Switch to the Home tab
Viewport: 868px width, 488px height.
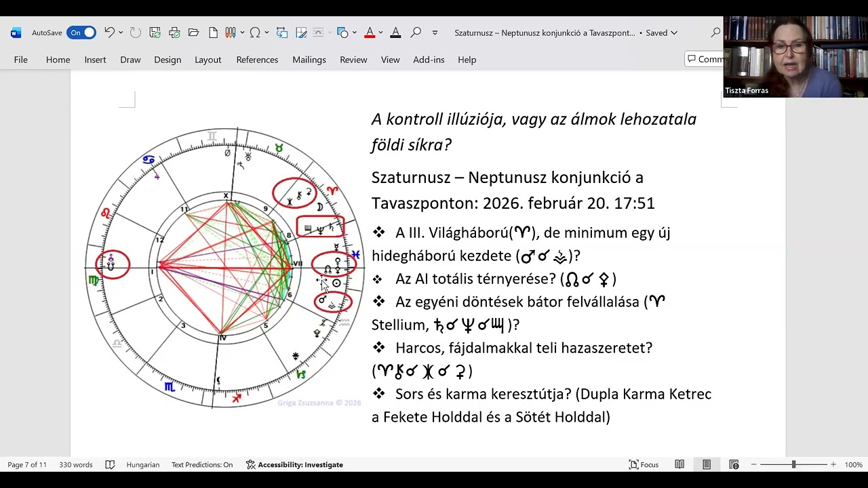click(x=58, y=60)
